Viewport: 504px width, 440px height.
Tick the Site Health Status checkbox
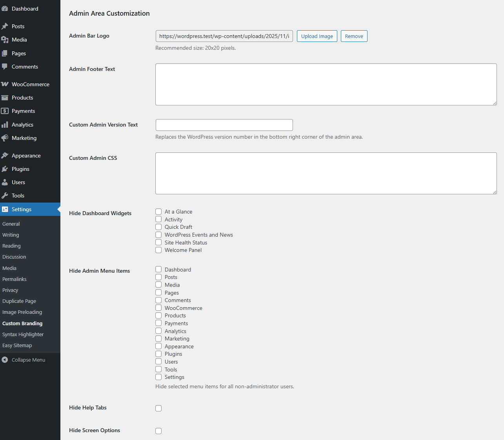[158, 242]
